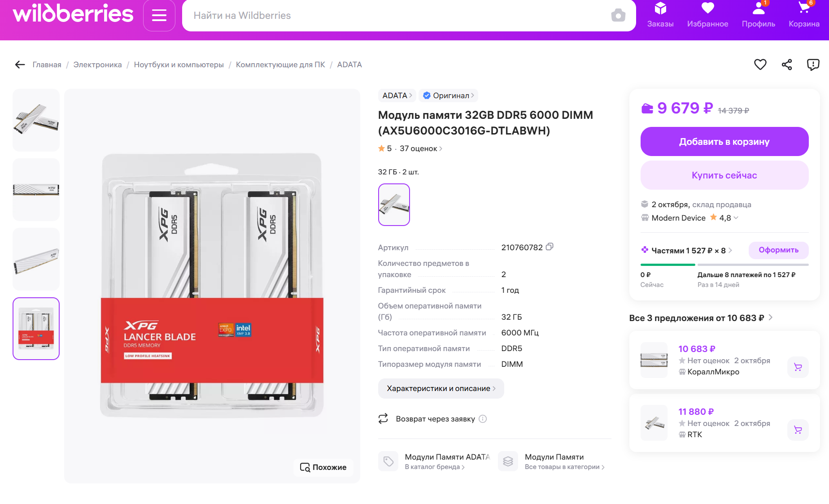Focus the Найти на Wildberries search field
The height and width of the screenshot is (504, 829).
tap(395, 16)
